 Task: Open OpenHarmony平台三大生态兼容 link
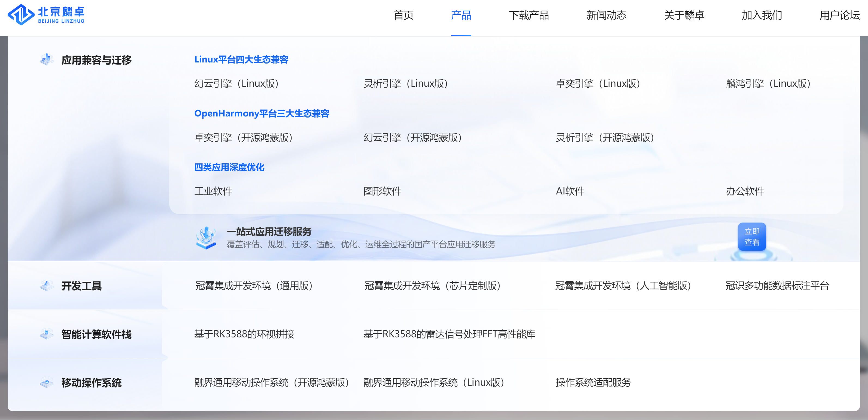[262, 114]
